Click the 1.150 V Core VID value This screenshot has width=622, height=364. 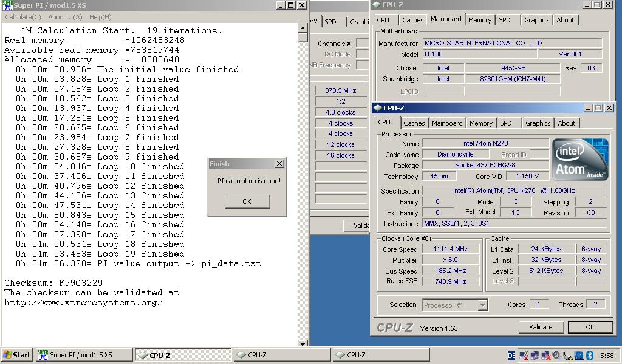point(527,176)
